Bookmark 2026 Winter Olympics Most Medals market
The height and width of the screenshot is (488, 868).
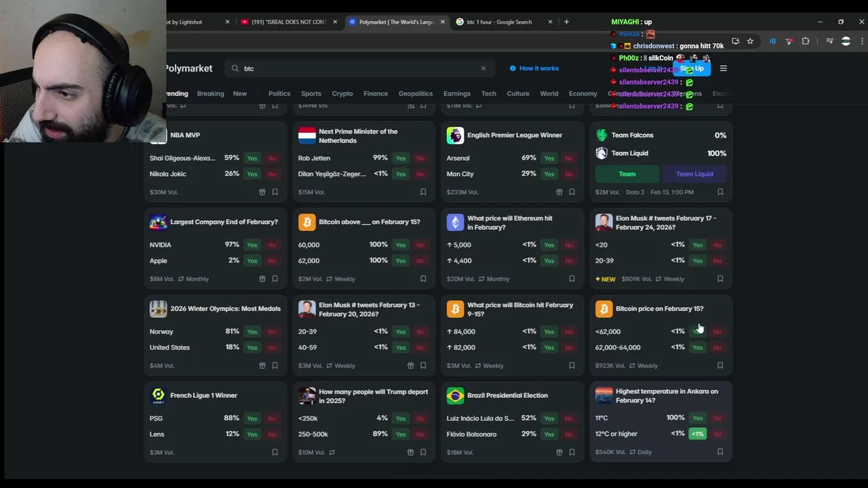click(x=275, y=365)
